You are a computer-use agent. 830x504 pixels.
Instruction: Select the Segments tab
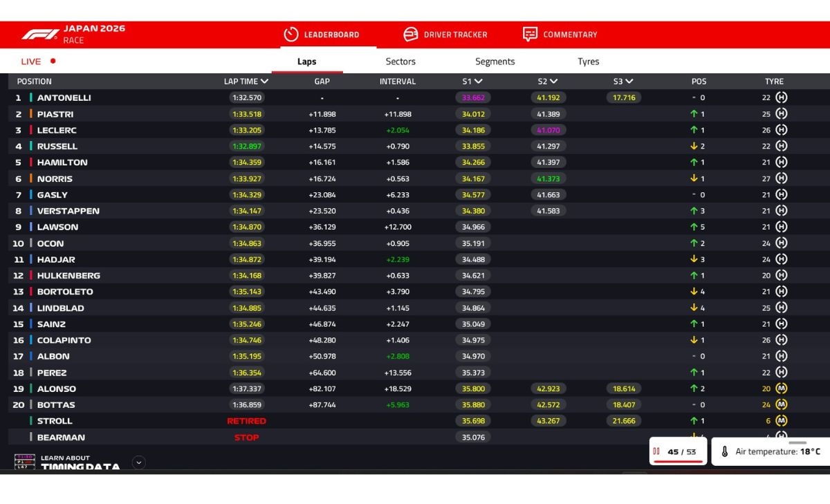pyautogui.click(x=495, y=62)
